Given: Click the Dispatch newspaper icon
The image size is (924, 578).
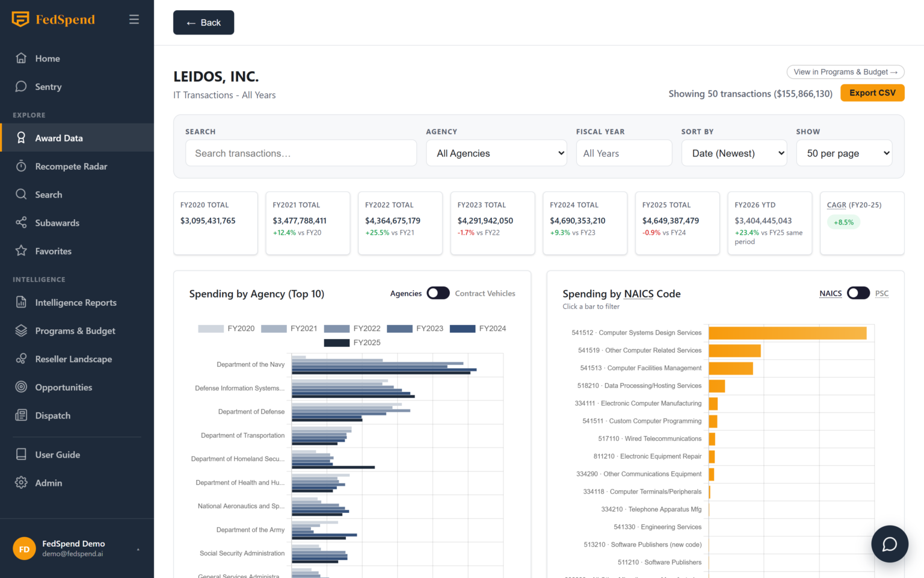Looking at the screenshot, I should pos(21,415).
